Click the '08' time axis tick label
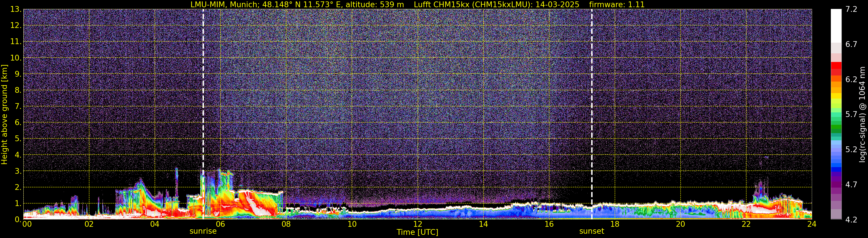868x238 pixels. click(286, 224)
